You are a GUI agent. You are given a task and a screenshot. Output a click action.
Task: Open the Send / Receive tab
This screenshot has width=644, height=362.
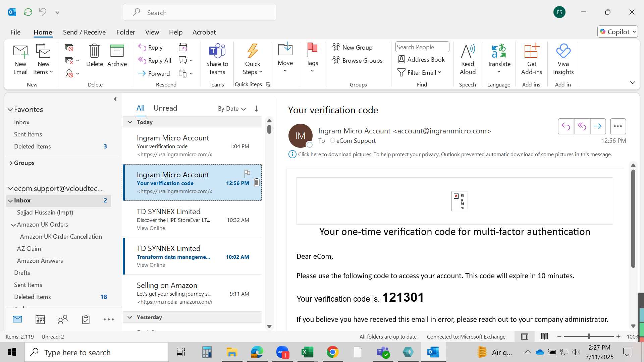click(84, 32)
